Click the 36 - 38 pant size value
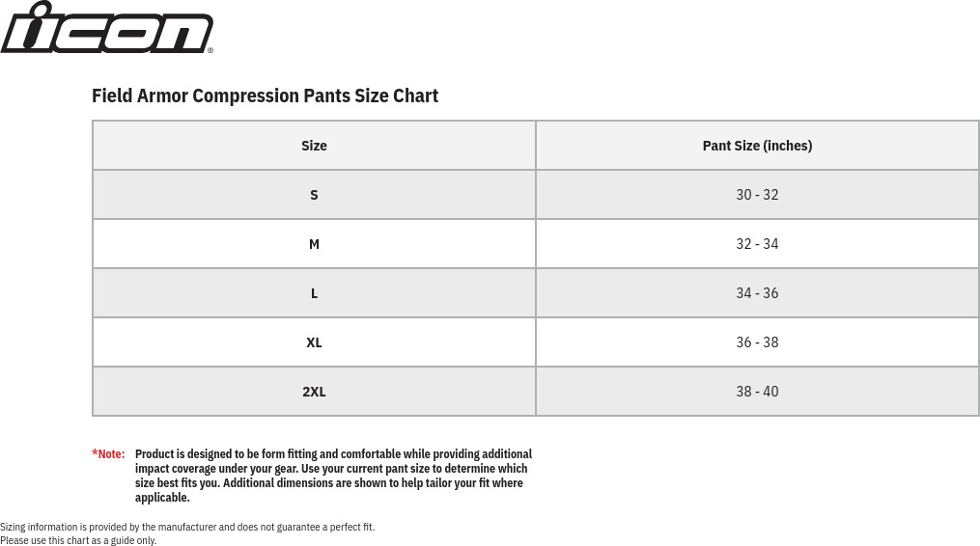This screenshot has height=546, width=980. 757,342
